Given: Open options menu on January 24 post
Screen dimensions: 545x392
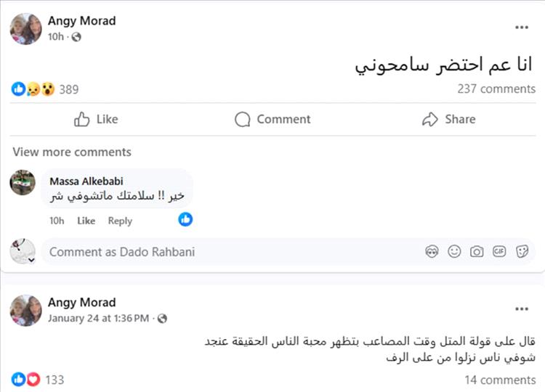Looking at the screenshot, I should click(x=522, y=309).
